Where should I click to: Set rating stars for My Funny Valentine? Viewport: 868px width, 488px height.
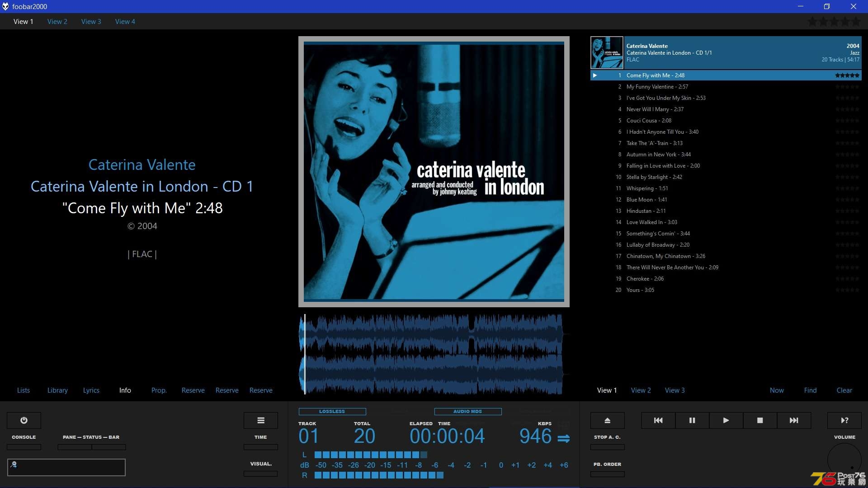[847, 87]
